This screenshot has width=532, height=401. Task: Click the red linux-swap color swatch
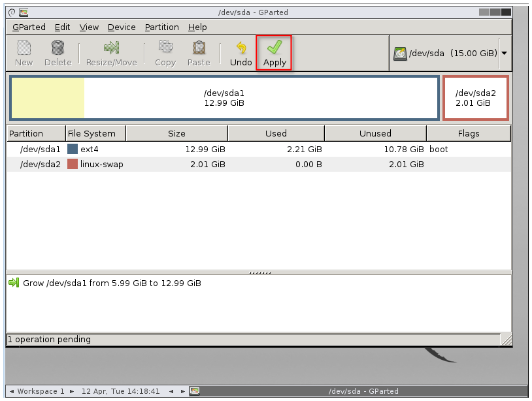coord(73,164)
